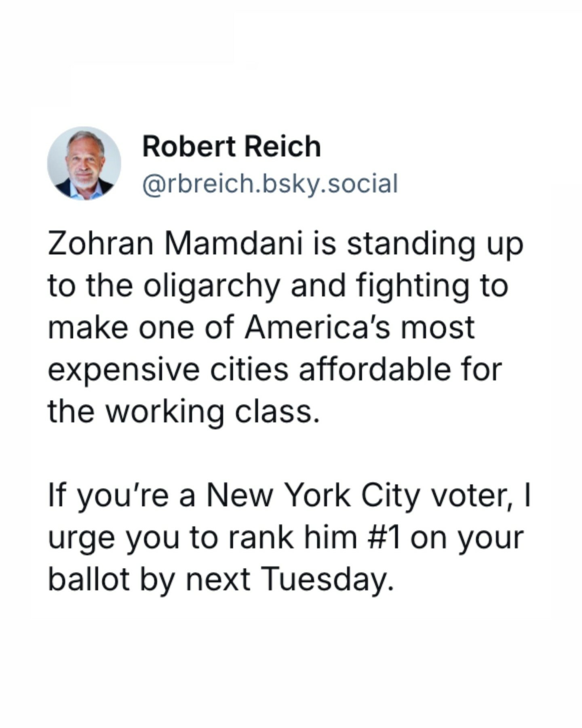Image resolution: width=582 pixels, height=728 pixels.
Task: Click the name Zohran Mamdani in post
Action: [x=175, y=244]
